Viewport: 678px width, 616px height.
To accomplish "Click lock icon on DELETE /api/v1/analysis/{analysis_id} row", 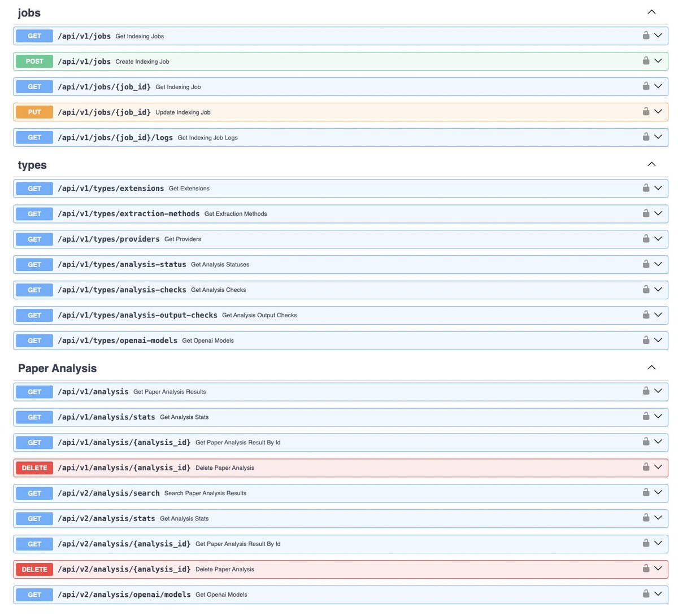I will coord(646,467).
